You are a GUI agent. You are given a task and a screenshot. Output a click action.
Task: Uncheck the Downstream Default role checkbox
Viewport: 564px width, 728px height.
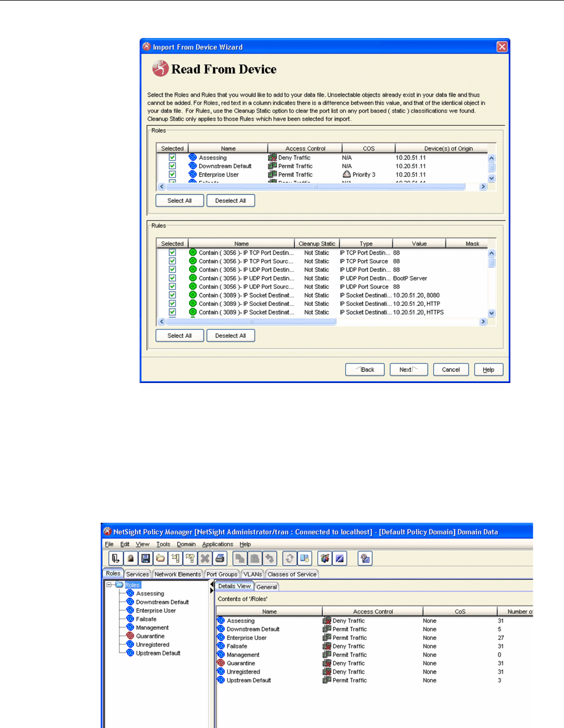[172, 166]
